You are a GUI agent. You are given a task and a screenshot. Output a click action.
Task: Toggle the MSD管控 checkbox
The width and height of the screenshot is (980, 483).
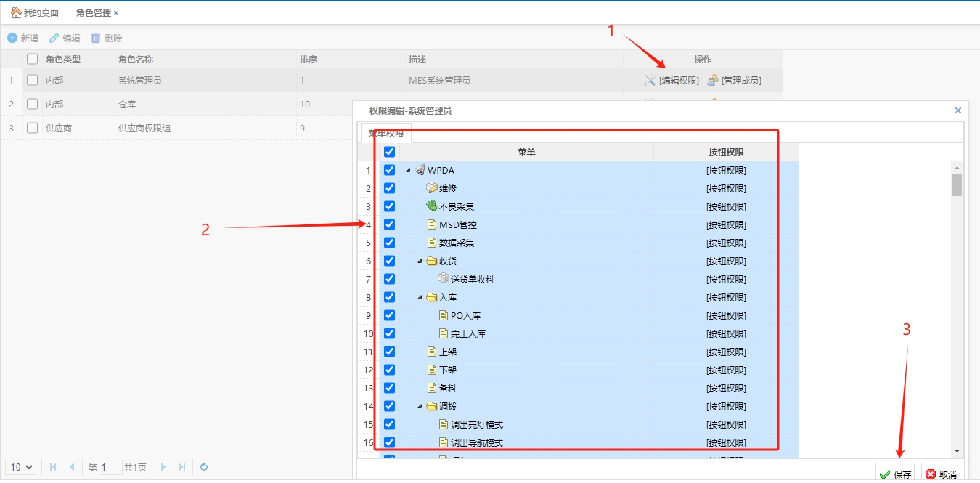pyautogui.click(x=389, y=224)
